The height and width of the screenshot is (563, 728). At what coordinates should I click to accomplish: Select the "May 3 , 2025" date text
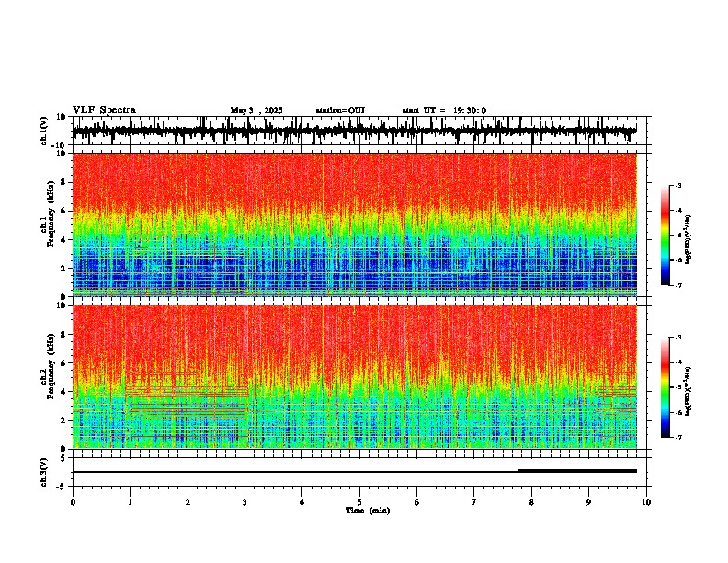click(x=256, y=110)
